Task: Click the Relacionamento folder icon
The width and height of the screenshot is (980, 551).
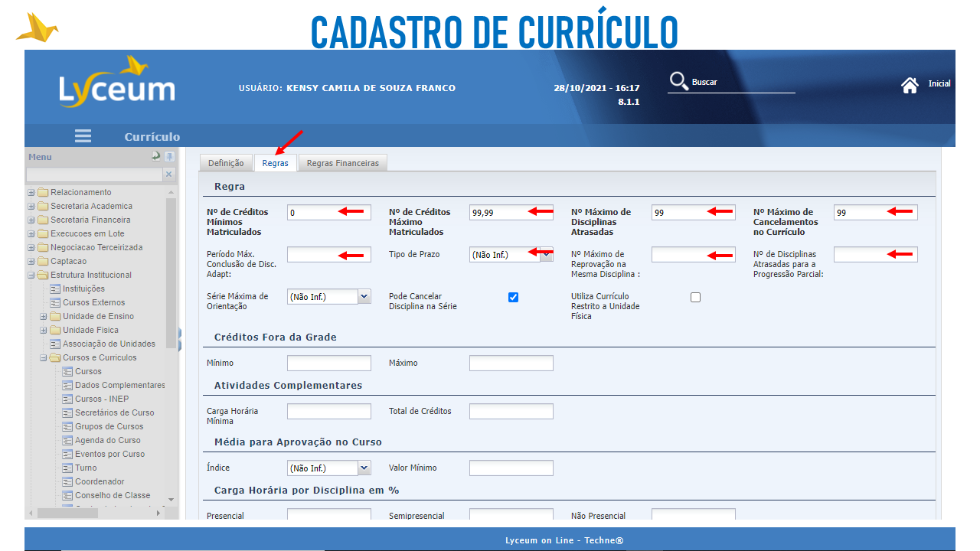Action: (x=43, y=193)
